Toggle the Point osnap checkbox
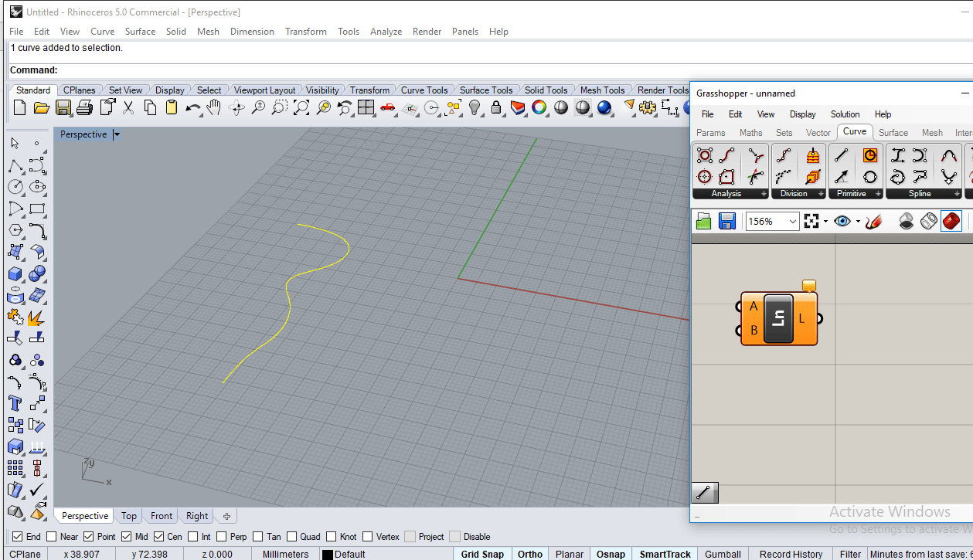The image size is (973, 560). (88, 536)
